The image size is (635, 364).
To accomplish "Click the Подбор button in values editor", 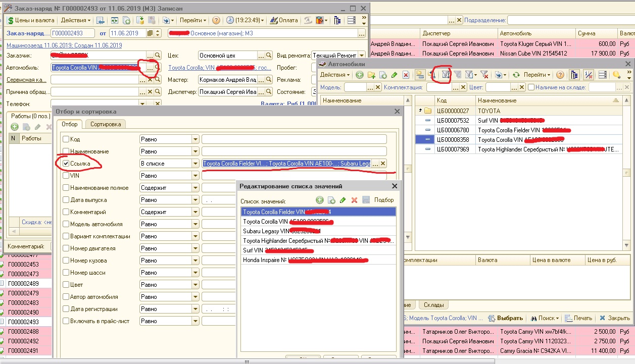I will point(384,200).
